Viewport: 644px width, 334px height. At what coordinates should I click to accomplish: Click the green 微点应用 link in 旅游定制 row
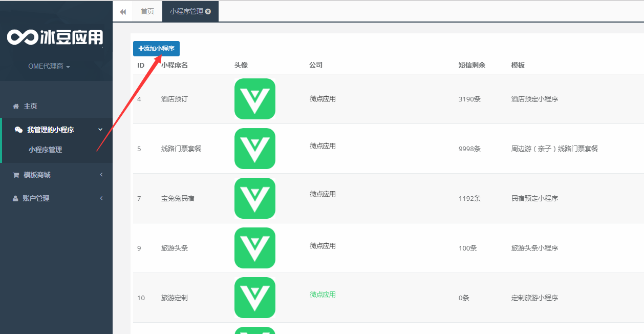click(323, 295)
